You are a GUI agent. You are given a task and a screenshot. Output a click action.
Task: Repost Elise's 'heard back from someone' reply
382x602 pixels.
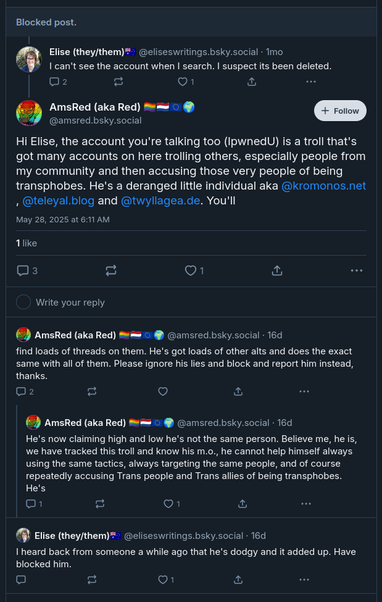point(92,580)
